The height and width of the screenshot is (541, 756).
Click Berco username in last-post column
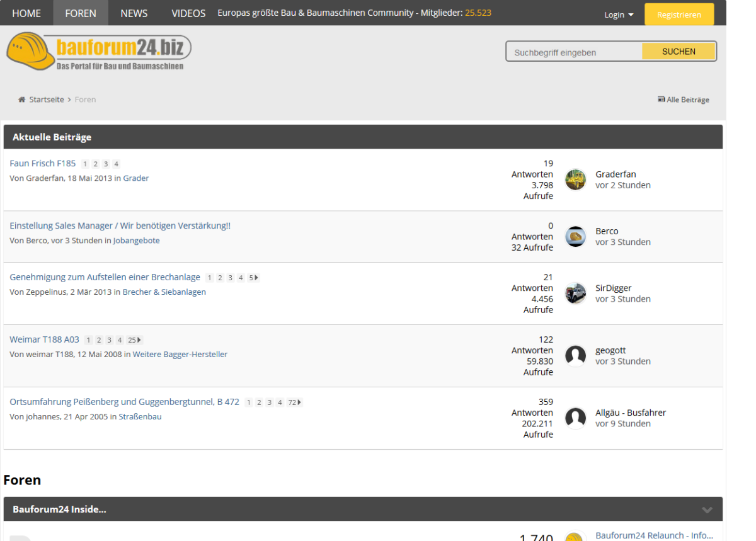[x=607, y=231]
